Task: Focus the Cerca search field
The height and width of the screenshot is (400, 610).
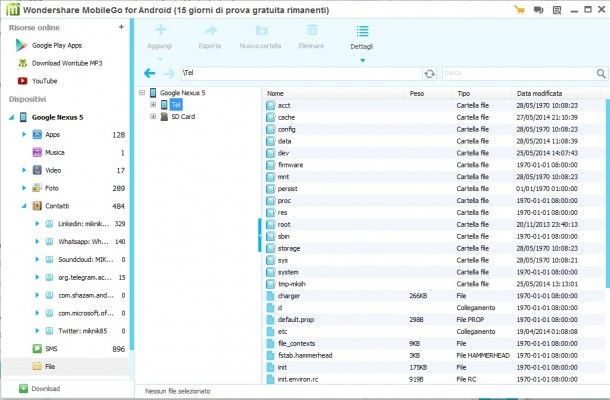Action: click(519, 73)
